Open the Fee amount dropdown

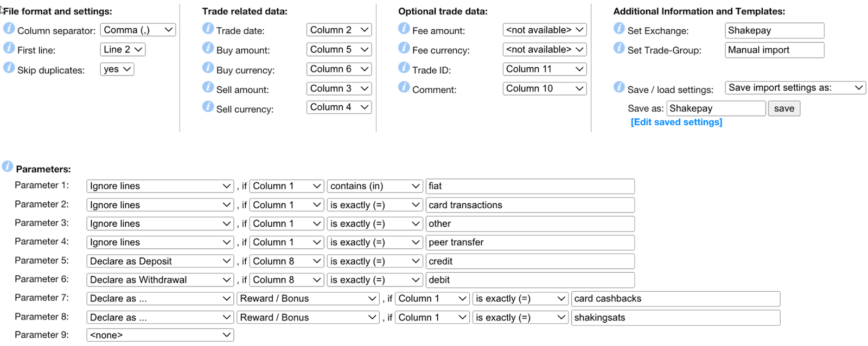point(545,30)
